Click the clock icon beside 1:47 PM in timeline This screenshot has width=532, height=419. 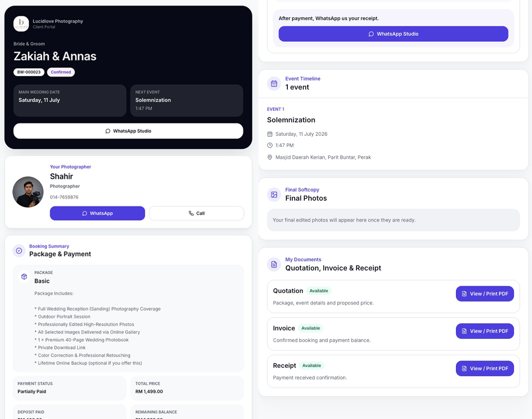point(270,145)
